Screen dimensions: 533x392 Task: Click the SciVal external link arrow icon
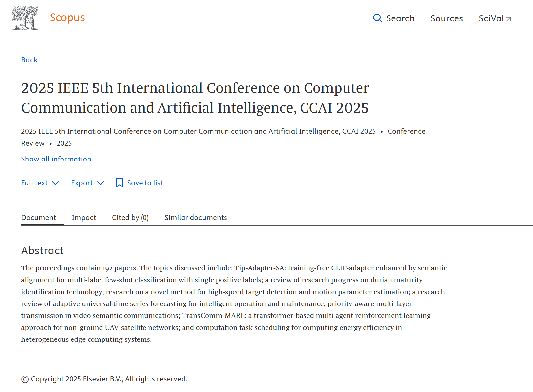pyautogui.click(x=509, y=19)
